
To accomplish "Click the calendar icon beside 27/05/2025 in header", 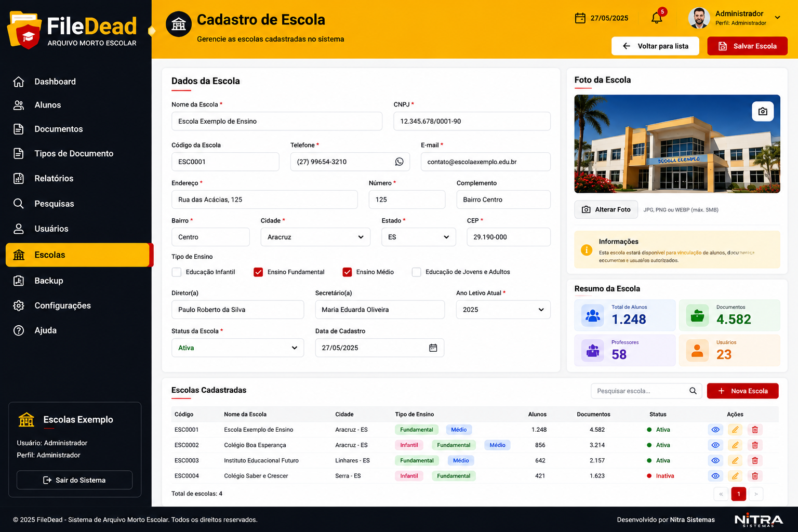I will (x=580, y=18).
